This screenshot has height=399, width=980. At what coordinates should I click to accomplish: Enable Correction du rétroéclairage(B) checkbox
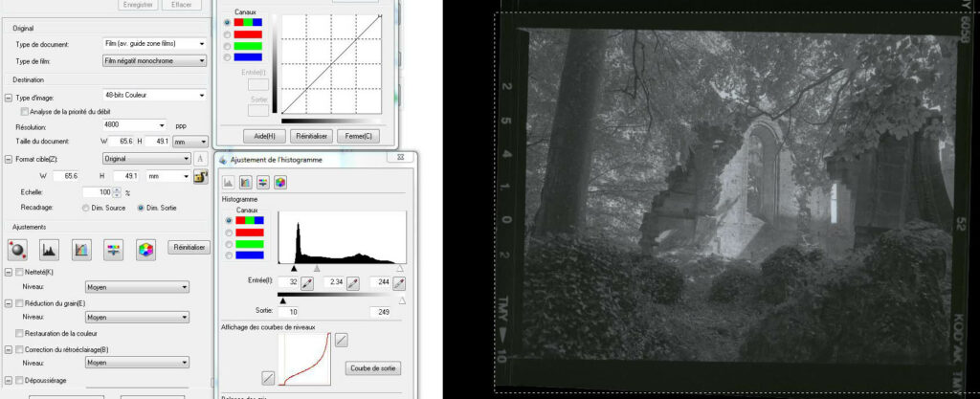coord(19,349)
